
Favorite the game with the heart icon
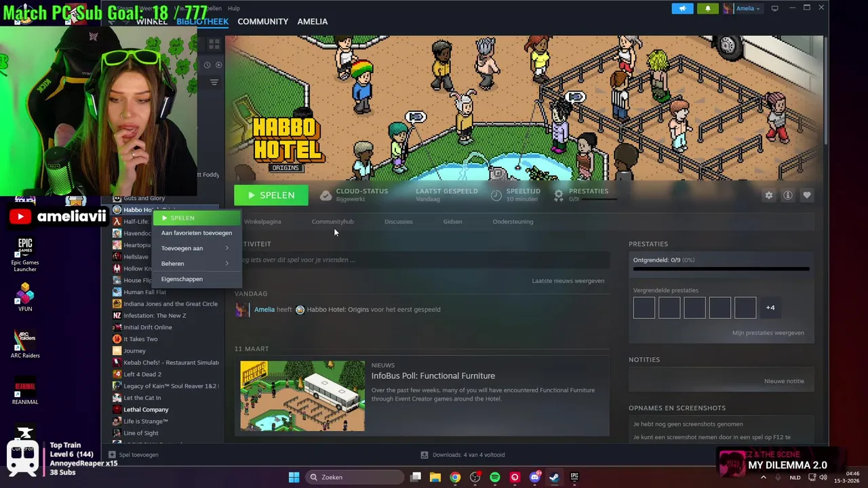coord(807,195)
